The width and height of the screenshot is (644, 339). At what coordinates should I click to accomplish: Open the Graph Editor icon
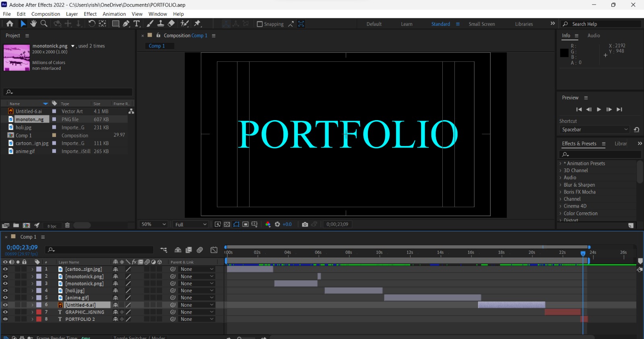[x=214, y=250]
